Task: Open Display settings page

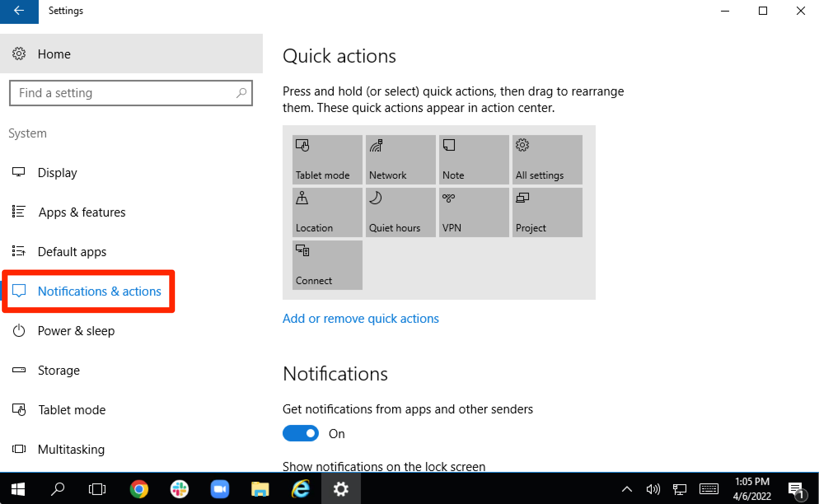Action: pyautogui.click(x=131, y=173)
